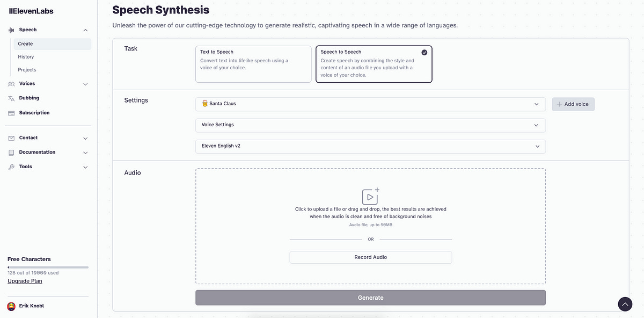Viewport: 644px width, 318px height.
Task: Follow the Upgrade Plan link
Action: click(x=25, y=281)
